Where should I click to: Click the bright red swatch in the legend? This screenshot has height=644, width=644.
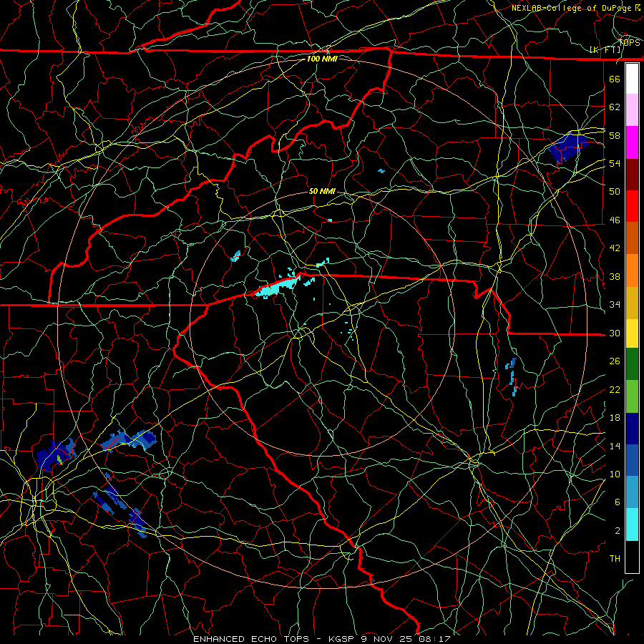(x=632, y=206)
